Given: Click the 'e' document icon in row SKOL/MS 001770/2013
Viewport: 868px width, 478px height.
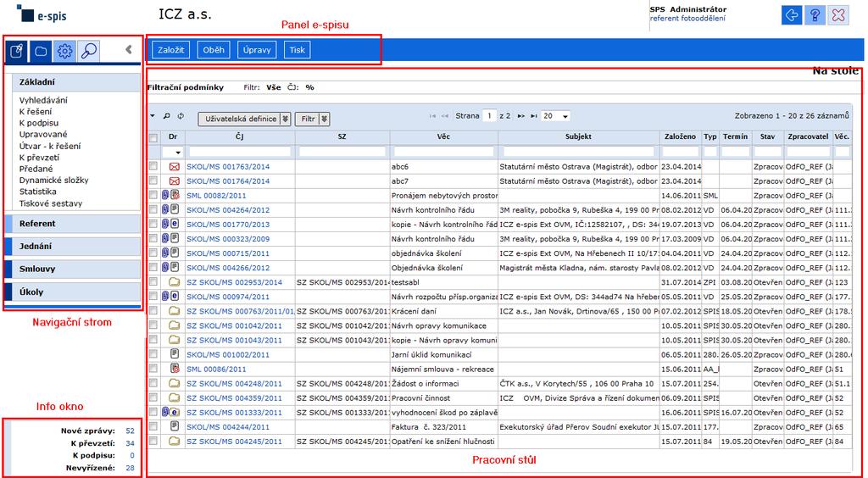Looking at the screenshot, I should tap(175, 224).
